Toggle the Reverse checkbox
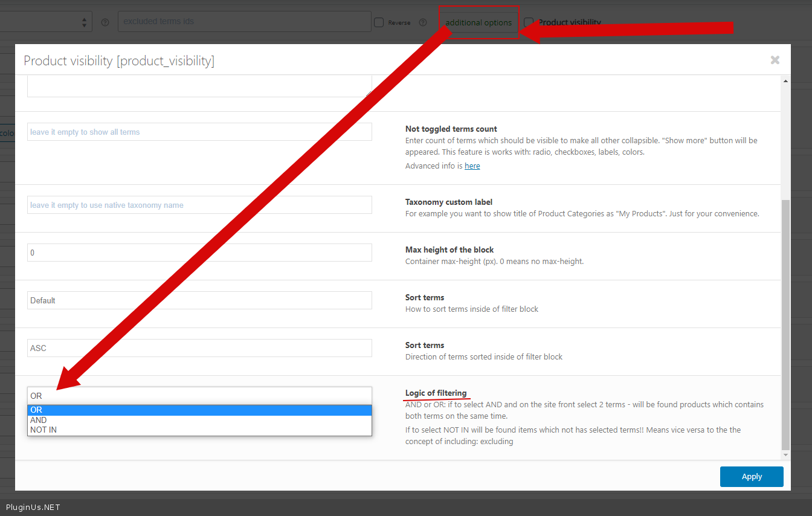Viewport: 812px width, 516px height. [x=379, y=22]
